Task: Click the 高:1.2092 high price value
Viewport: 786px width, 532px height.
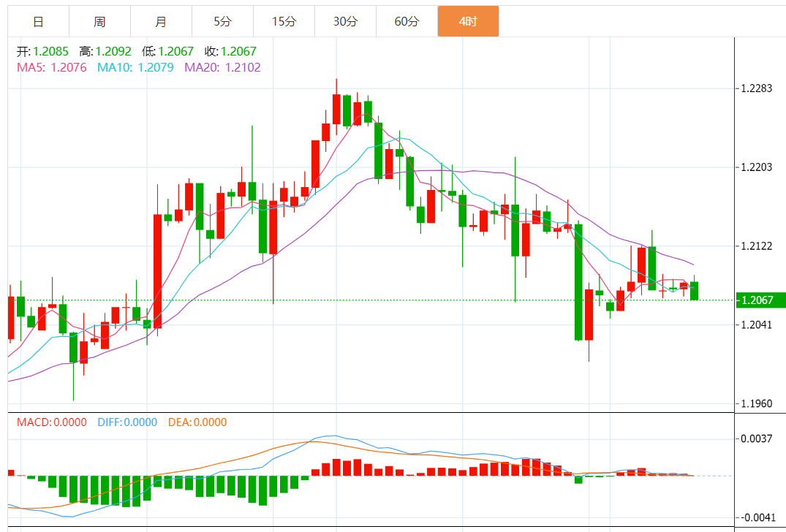Action: click(x=105, y=51)
